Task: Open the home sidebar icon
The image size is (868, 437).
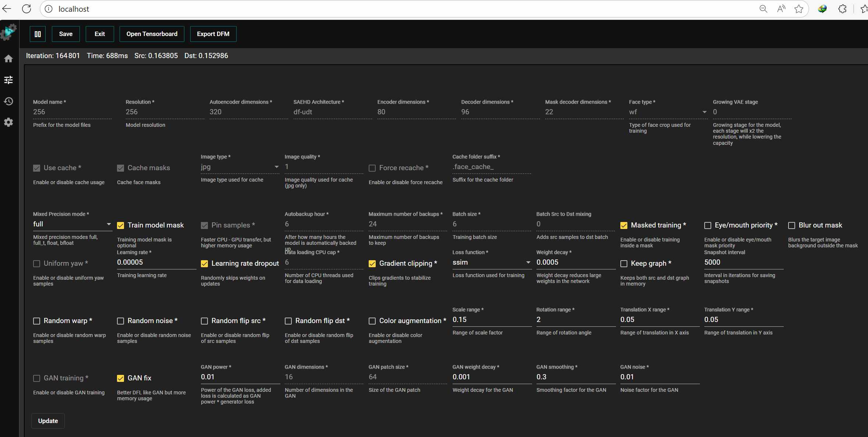Action: click(x=8, y=59)
